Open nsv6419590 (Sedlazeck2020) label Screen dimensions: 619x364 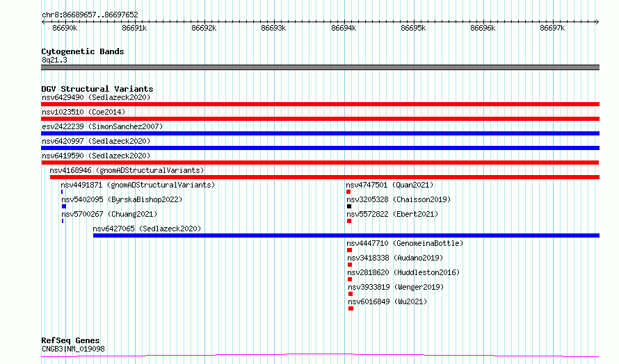point(96,156)
